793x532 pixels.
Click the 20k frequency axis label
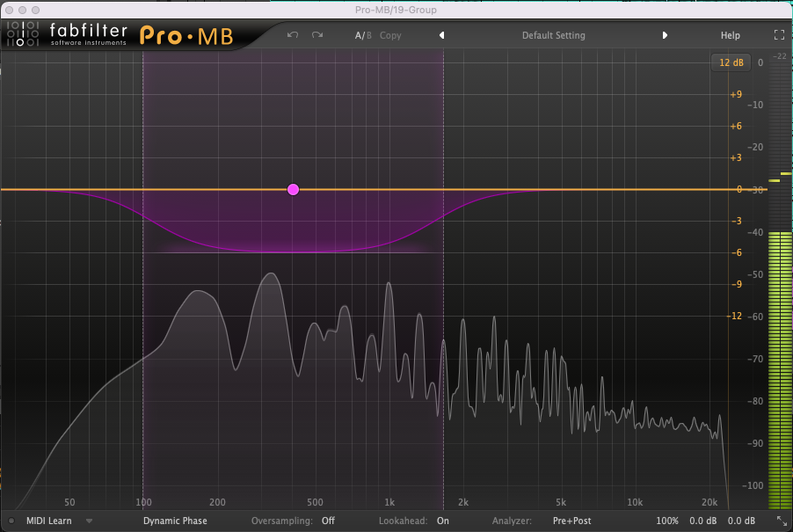click(x=709, y=502)
